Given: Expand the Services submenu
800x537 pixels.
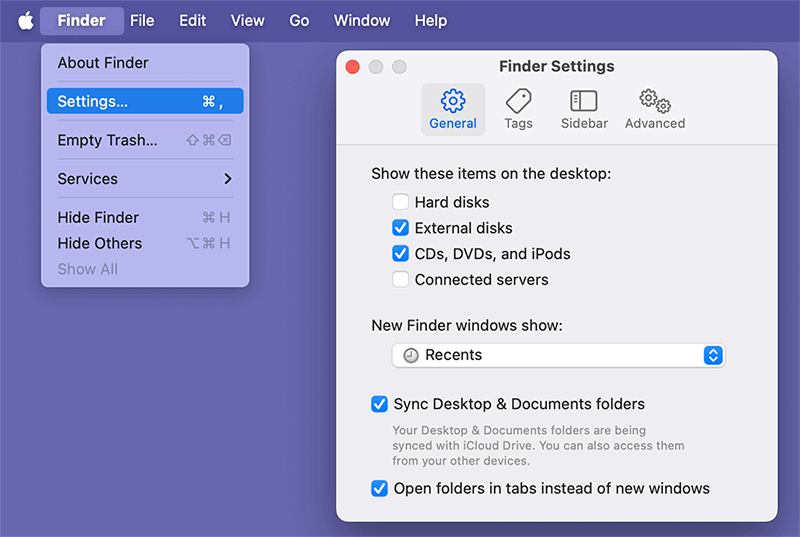Looking at the screenshot, I should click(x=145, y=178).
